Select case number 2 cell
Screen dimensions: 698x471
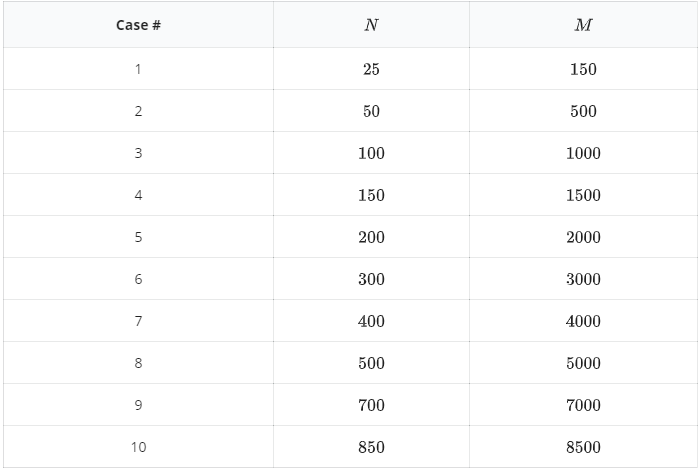pos(138,111)
